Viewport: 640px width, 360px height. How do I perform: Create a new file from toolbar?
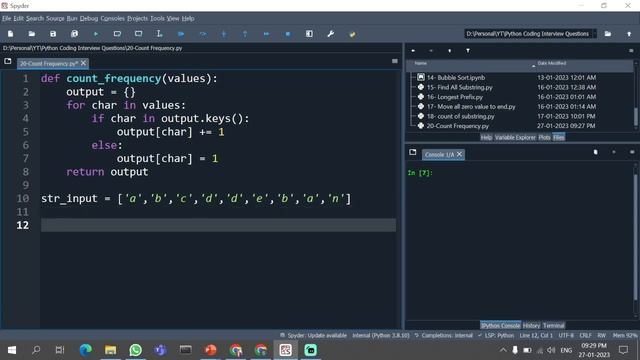[x=11, y=34]
